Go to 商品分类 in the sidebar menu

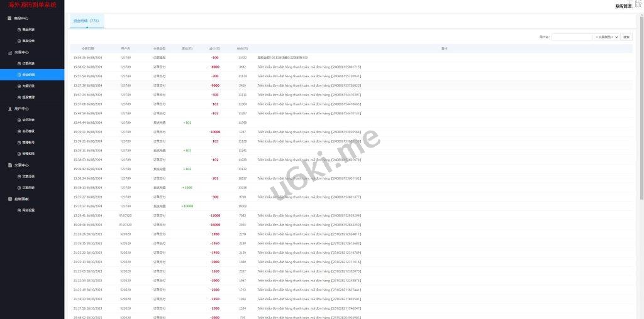tap(29, 41)
